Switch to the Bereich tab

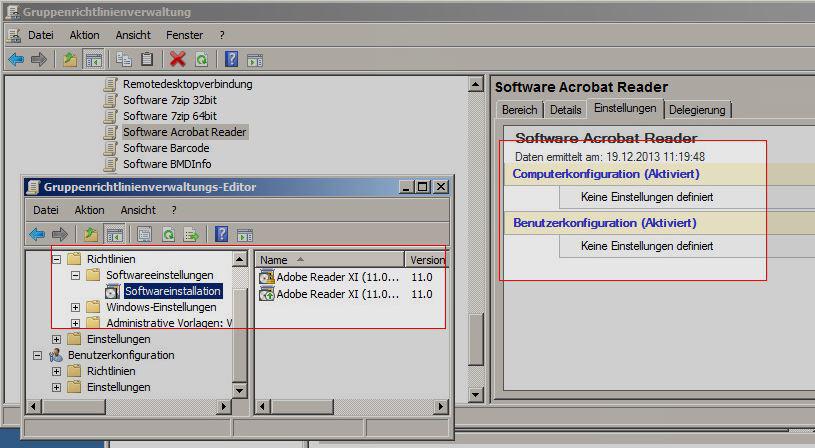(519, 110)
